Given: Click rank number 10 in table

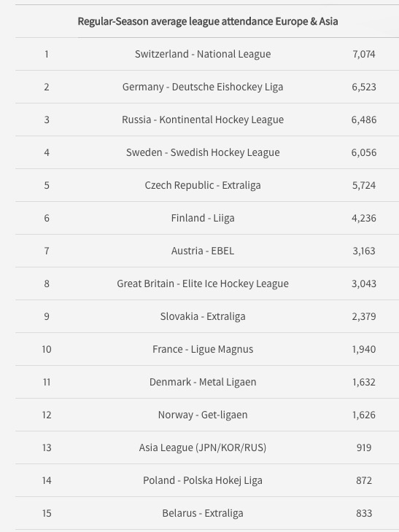Looking at the screenshot, I should (47, 349).
